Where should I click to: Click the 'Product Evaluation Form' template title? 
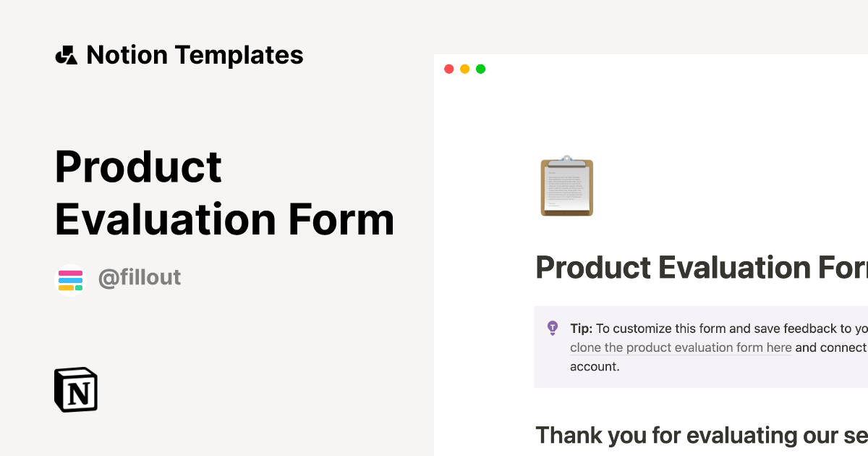224,193
